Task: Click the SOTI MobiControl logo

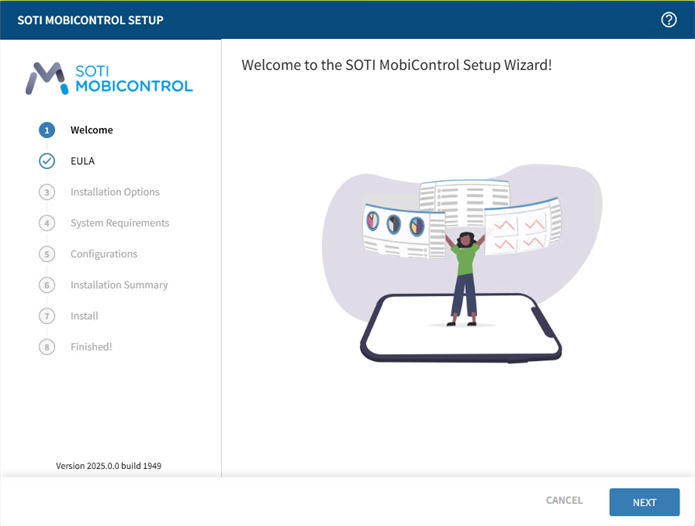Action: [110, 78]
